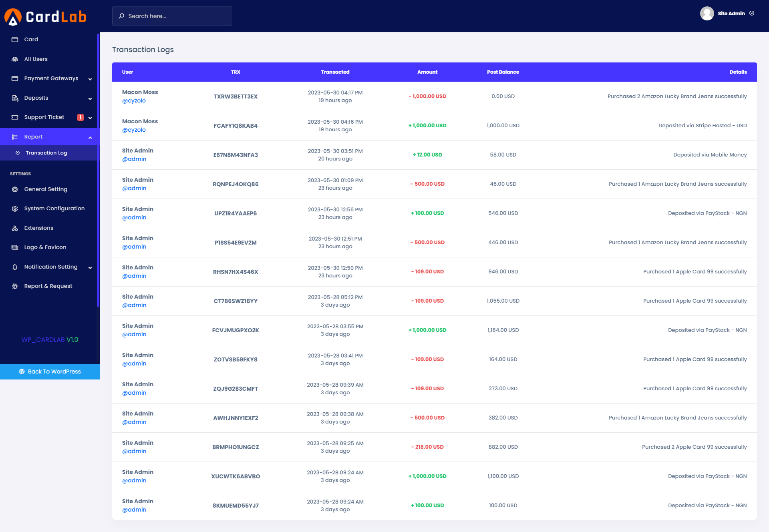Click the General Setting icon
Screen dimensions: 769x532
coord(15,189)
